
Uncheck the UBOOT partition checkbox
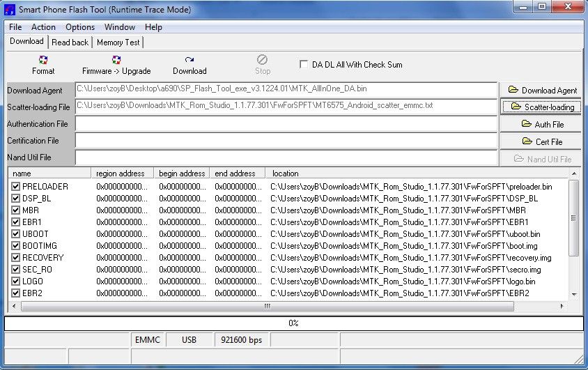15,234
